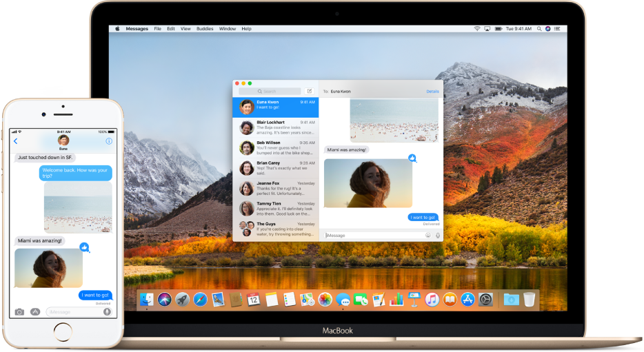644x352 pixels.
Task: Tap the camera icon on iPhone
Action: (19, 312)
